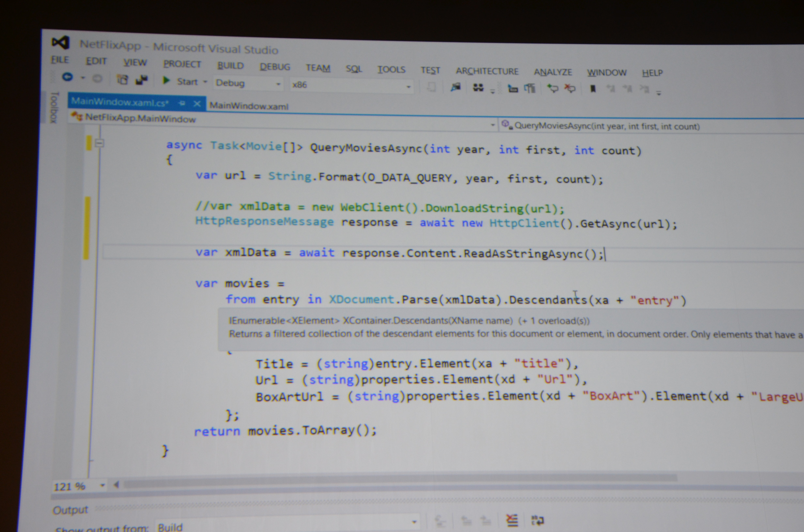Toggle the bookmark toolbar icon

click(593, 89)
